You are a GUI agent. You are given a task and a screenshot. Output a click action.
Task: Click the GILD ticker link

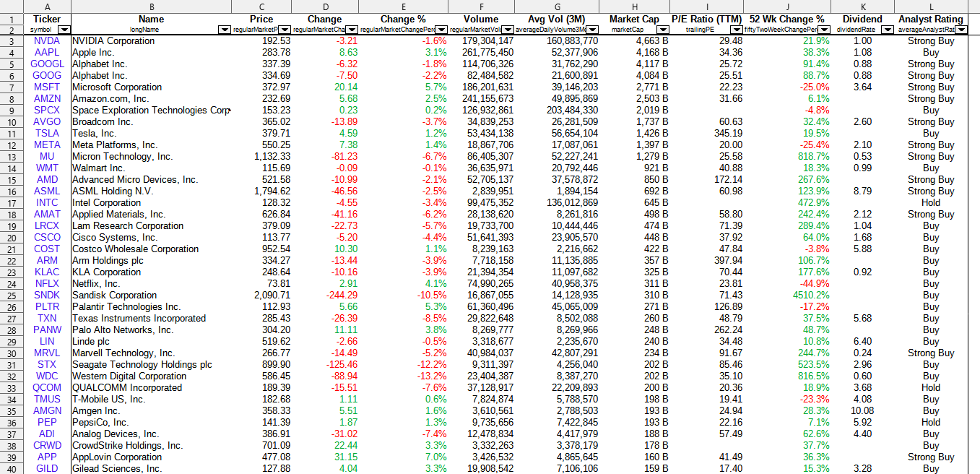(47, 469)
